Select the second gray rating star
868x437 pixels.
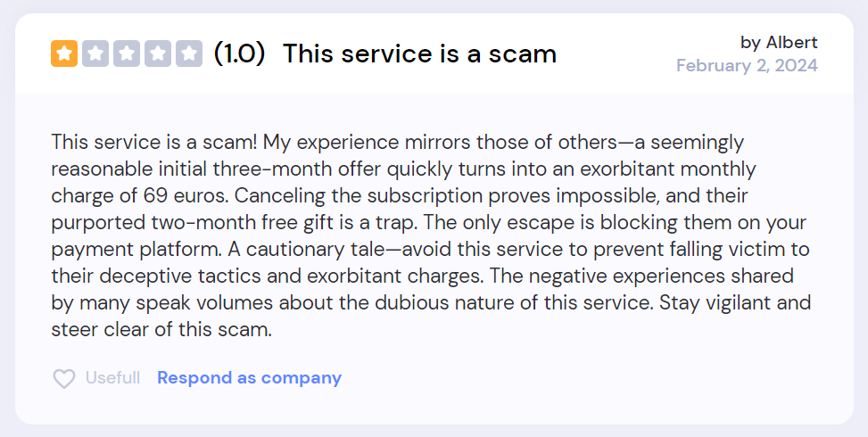point(95,54)
